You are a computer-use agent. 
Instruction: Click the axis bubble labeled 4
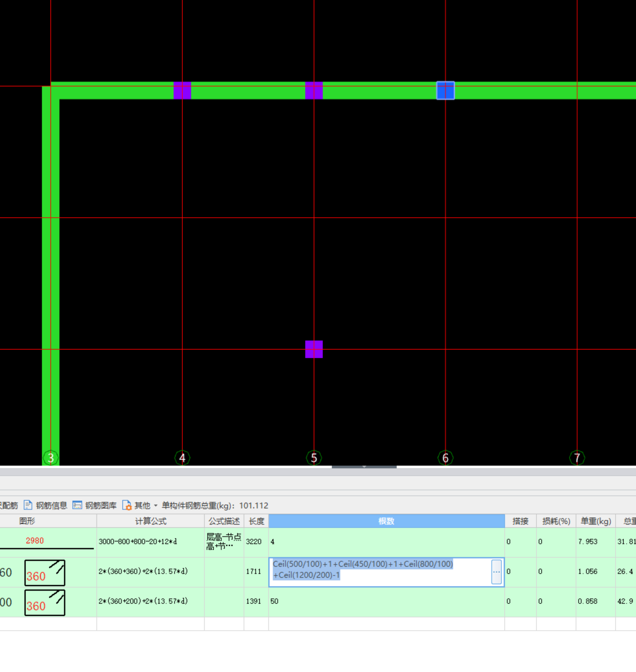(182, 458)
